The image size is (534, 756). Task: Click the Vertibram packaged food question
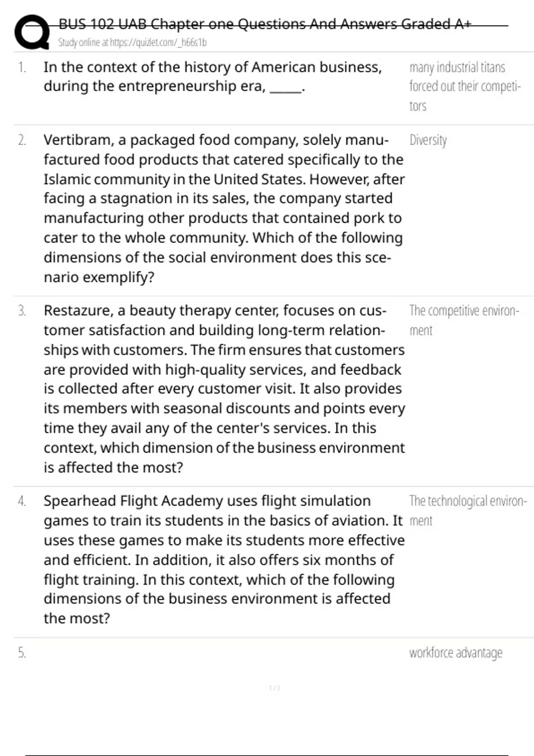point(224,208)
